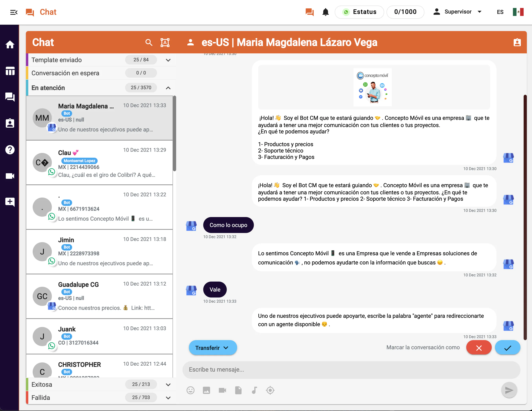532x411 pixels.
Task: Mark conversation as successful with check
Action: 507,348
